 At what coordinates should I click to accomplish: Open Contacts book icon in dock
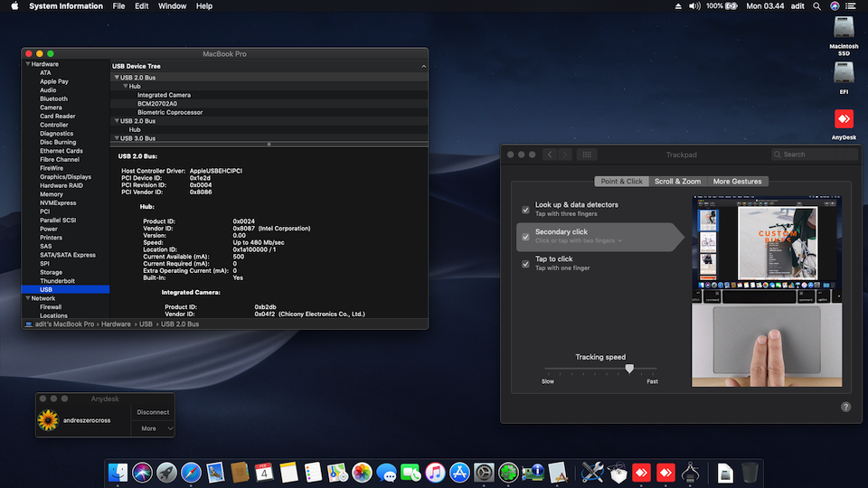pyautogui.click(x=240, y=473)
